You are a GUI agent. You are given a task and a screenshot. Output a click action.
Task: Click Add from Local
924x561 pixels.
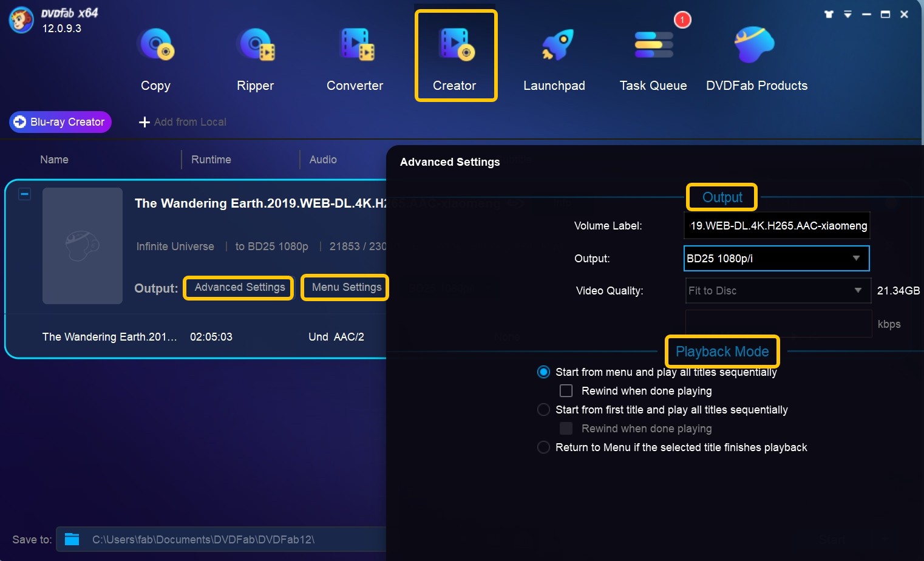click(190, 122)
